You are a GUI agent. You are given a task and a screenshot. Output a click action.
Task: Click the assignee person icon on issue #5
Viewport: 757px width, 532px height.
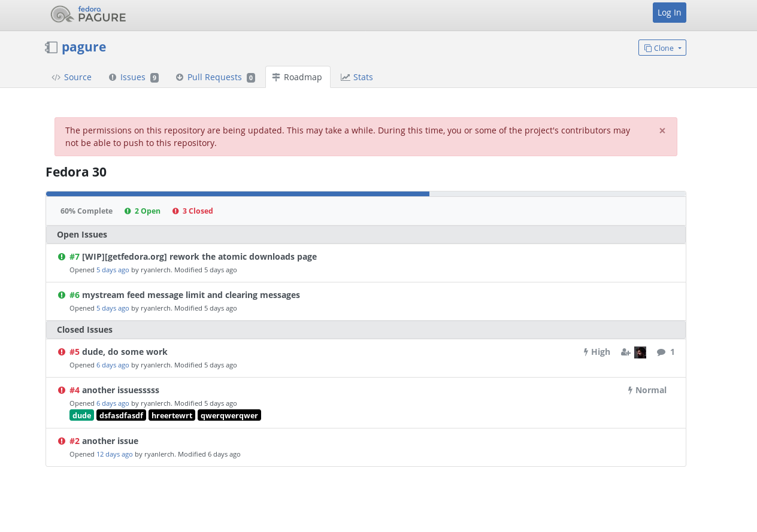click(626, 352)
